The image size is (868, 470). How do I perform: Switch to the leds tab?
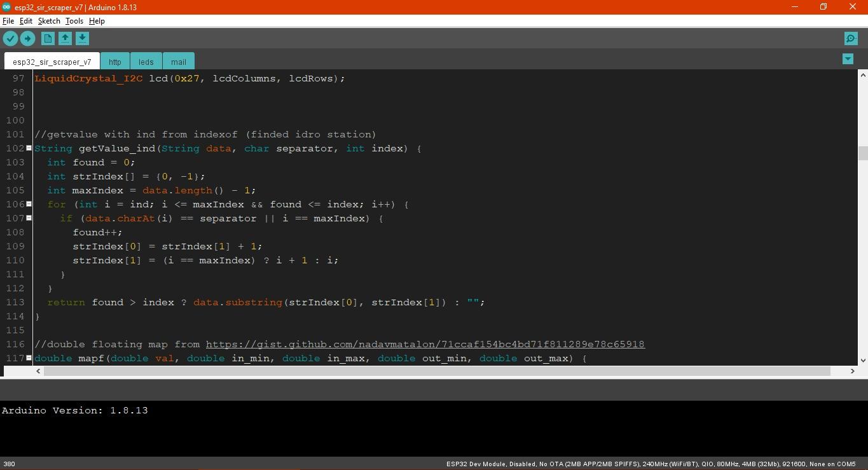(146, 62)
